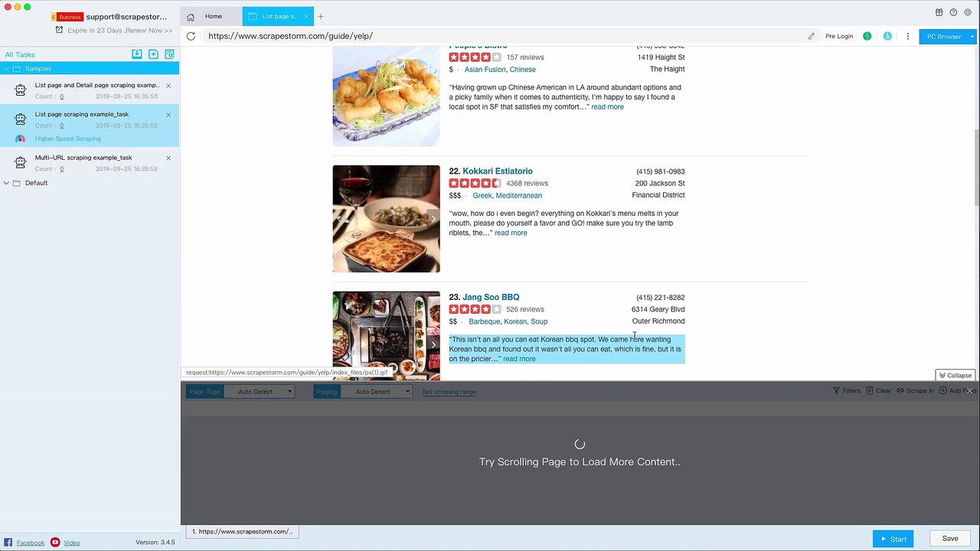Click the red Video play icon in footer
980x551 pixels.
[x=55, y=543]
